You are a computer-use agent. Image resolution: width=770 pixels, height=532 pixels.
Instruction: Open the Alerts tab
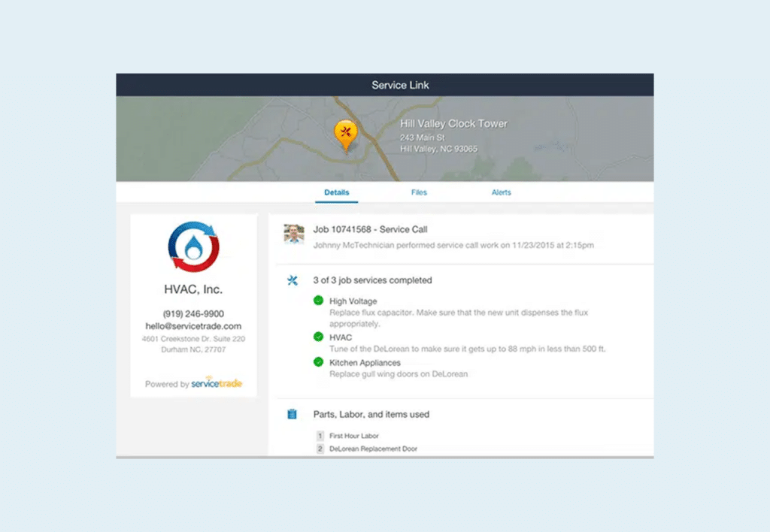point(501,192)
